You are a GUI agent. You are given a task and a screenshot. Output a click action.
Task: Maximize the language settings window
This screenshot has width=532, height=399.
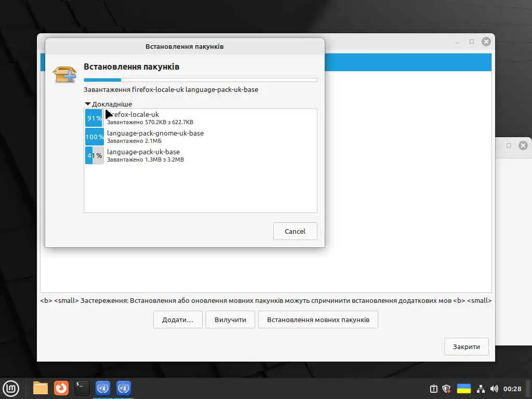pos(471,42)
